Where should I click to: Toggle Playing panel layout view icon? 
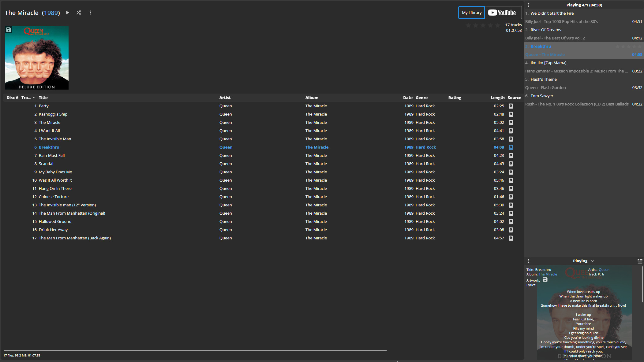(640, 261)
